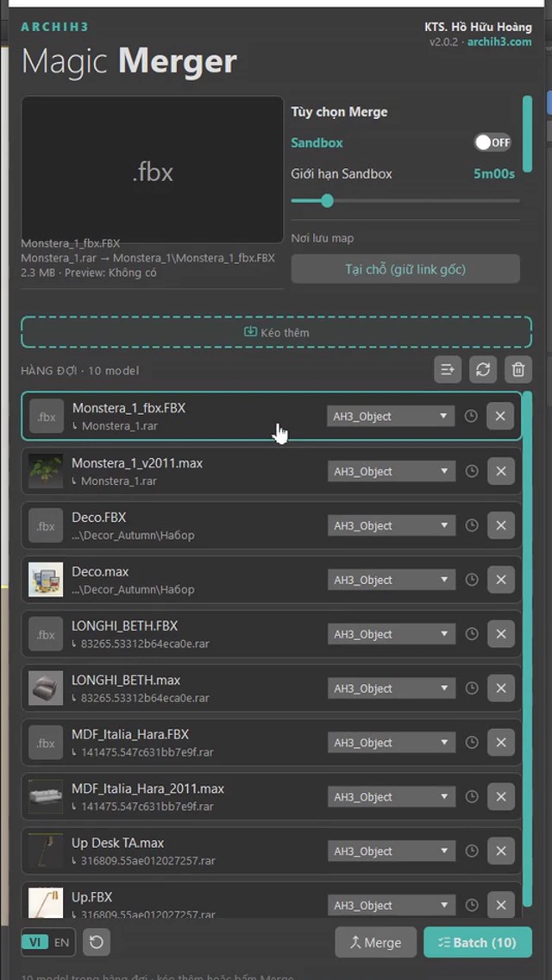
Task: Remove LONGHI_BETH.FBX from the queue
Action: [501, 634]
